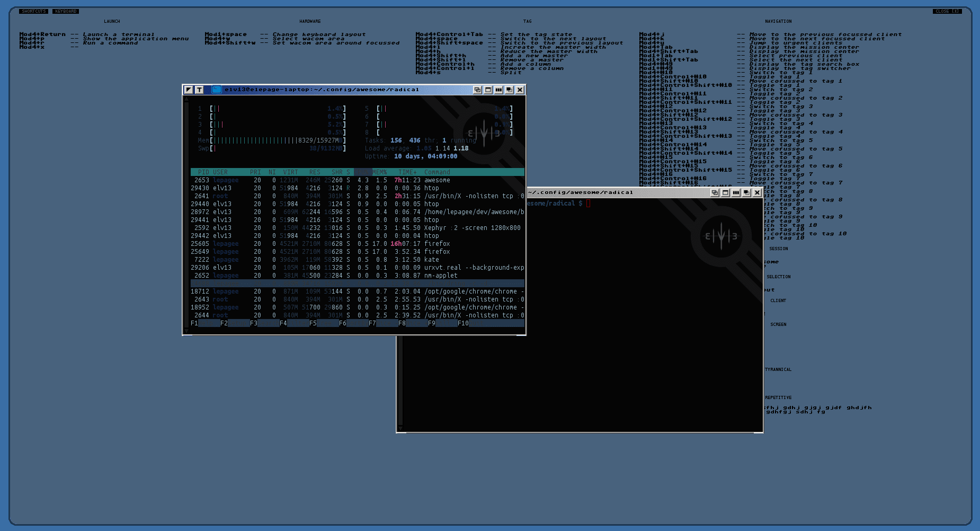Click the terminal app icon in htop titlebar
This screenshot has height=531, width=980.
click(x=216, y=90)
